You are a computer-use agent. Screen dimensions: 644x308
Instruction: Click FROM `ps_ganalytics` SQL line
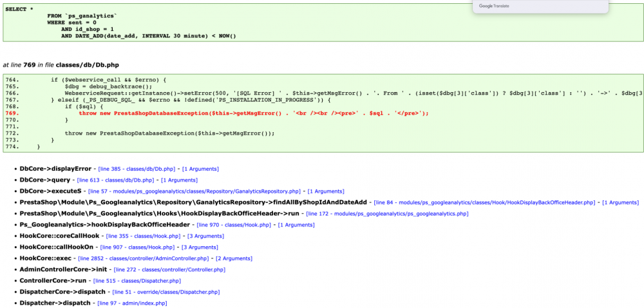pos(82,15)
